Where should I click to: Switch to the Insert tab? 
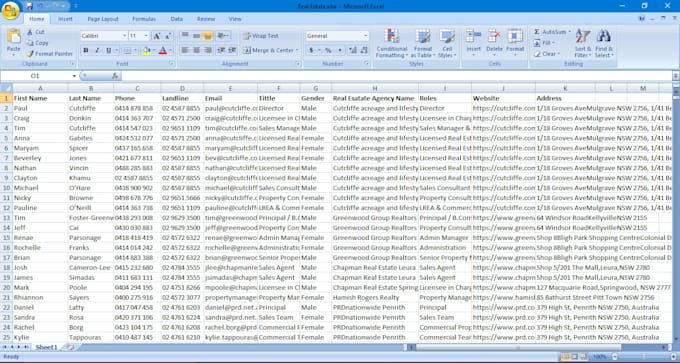pos(65,19)
